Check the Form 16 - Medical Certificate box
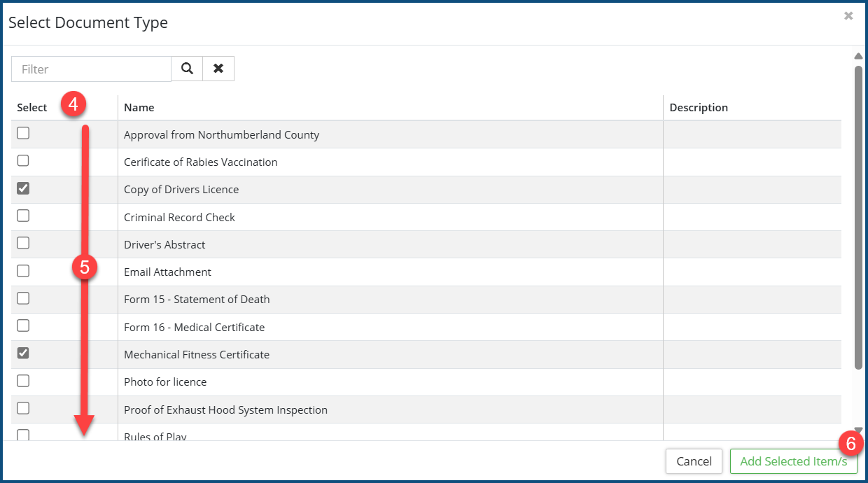This screenshot has width=868, height=483. click(23, 325)
